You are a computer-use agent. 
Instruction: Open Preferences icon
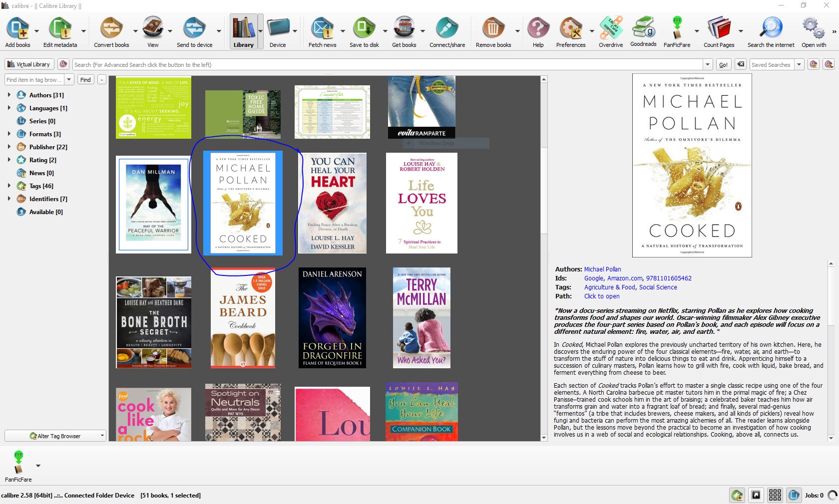tap(571, 28)
